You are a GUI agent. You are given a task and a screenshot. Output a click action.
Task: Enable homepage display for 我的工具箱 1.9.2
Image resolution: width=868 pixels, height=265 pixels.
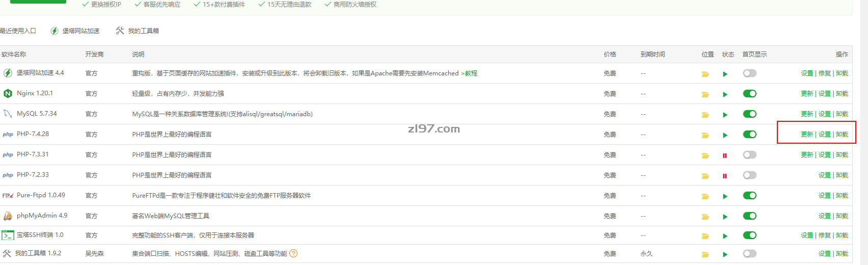(x=749, y=253)
